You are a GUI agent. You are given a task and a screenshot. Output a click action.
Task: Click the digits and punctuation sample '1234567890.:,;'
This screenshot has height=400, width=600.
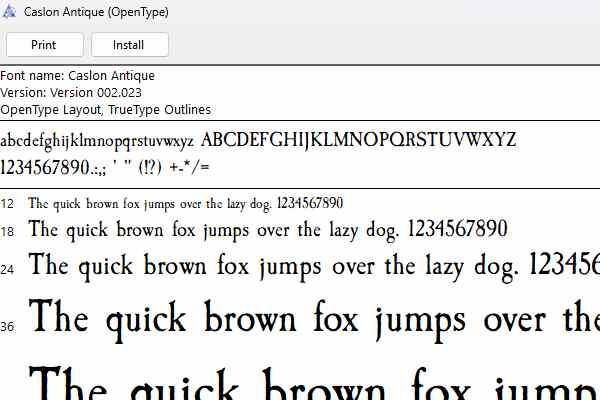pos(53,167)
